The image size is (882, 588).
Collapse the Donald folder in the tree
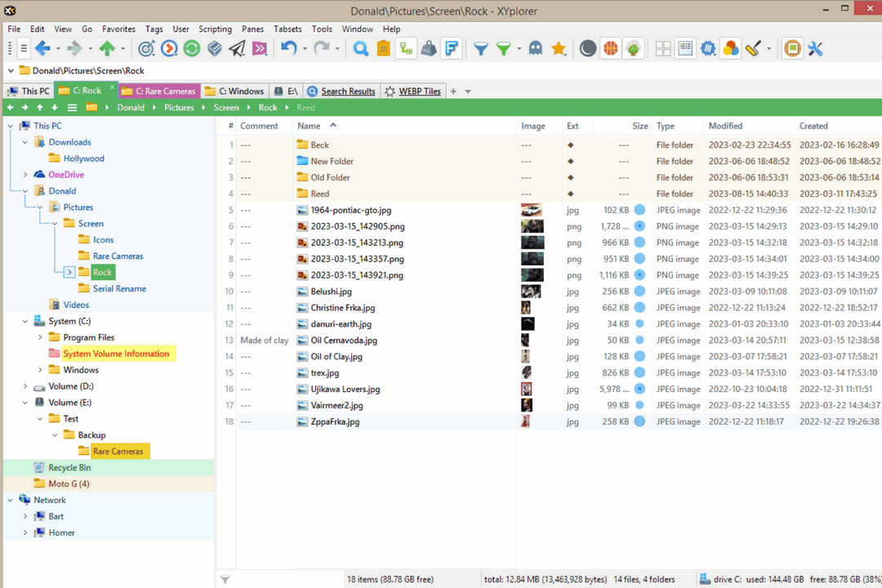point(25,191)
